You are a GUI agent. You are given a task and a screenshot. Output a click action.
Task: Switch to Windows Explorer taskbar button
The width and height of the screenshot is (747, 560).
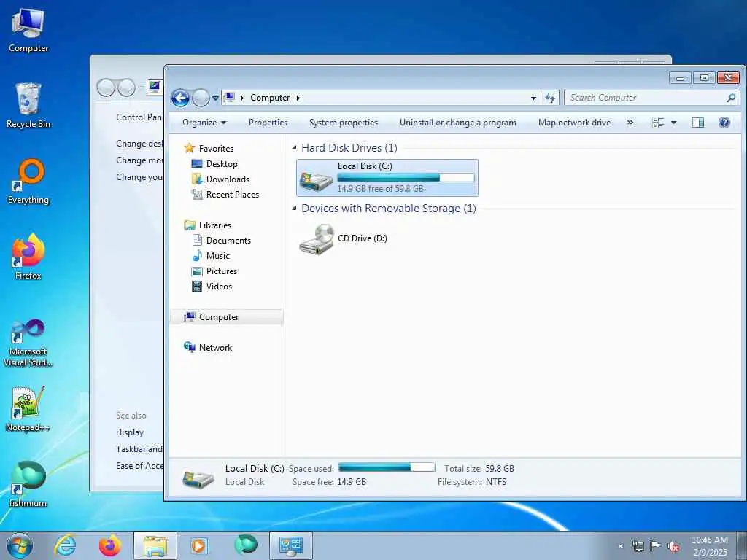[x=155, y=545]
